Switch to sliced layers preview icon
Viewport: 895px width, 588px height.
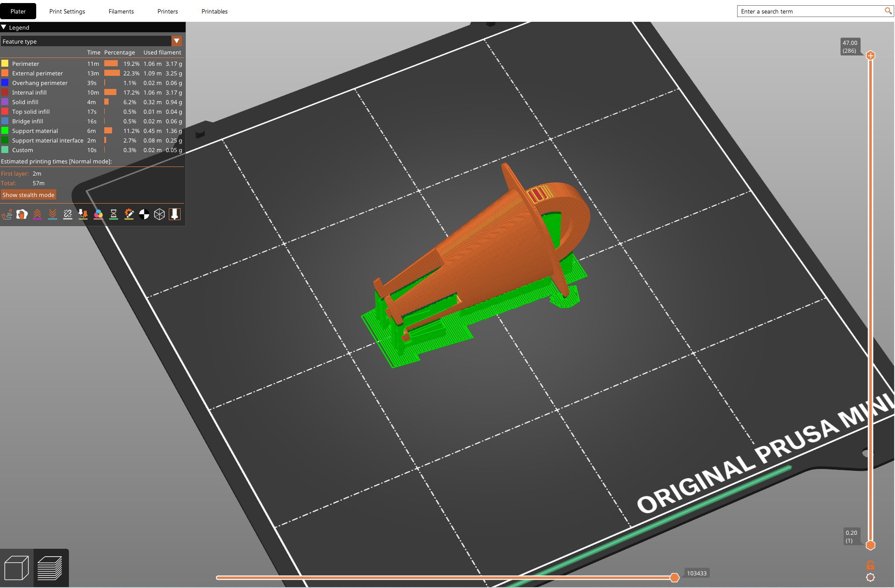pos(50,568)
